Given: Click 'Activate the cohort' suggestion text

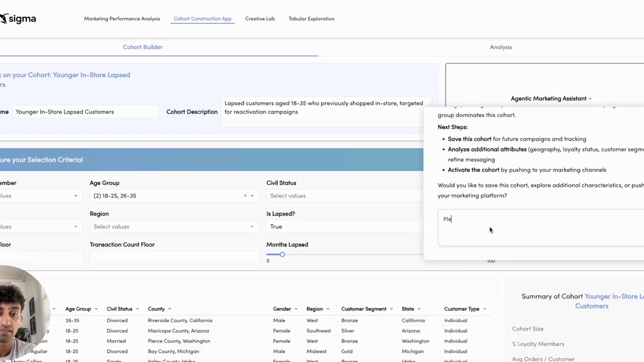Looking at the screenshot, I should [473, 170].
